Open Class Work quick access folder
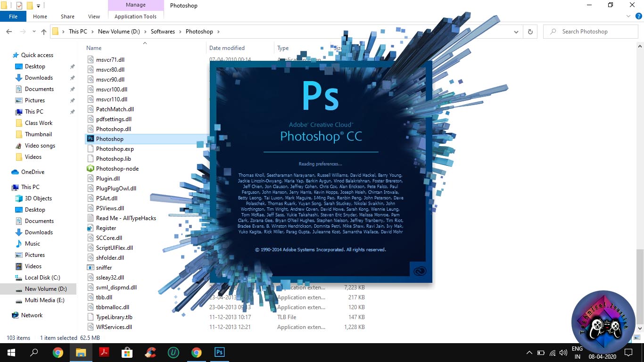 click(39, 123)
